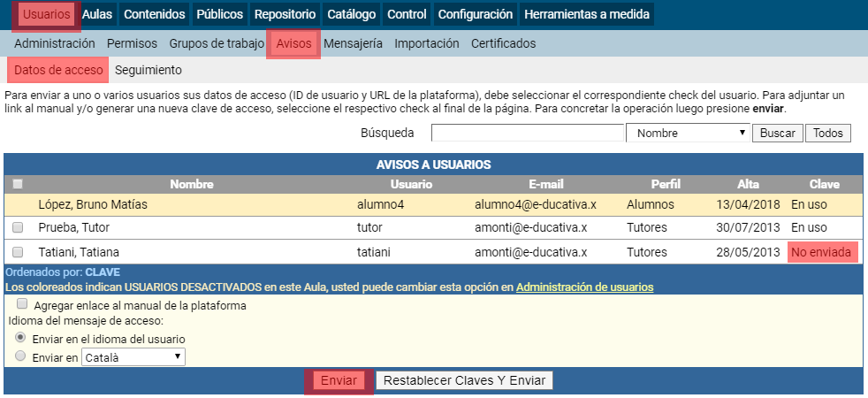This screenshot has width=868, height=398.
Task: Open the Certificados tab
Action: pos(503,43)
